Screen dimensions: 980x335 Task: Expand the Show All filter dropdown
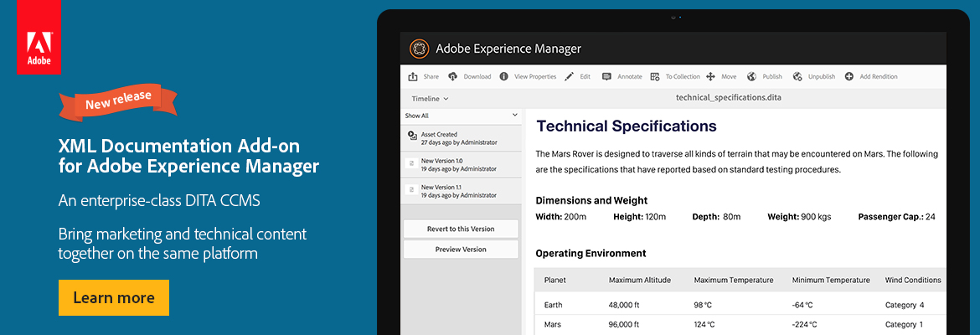[462, 116]
